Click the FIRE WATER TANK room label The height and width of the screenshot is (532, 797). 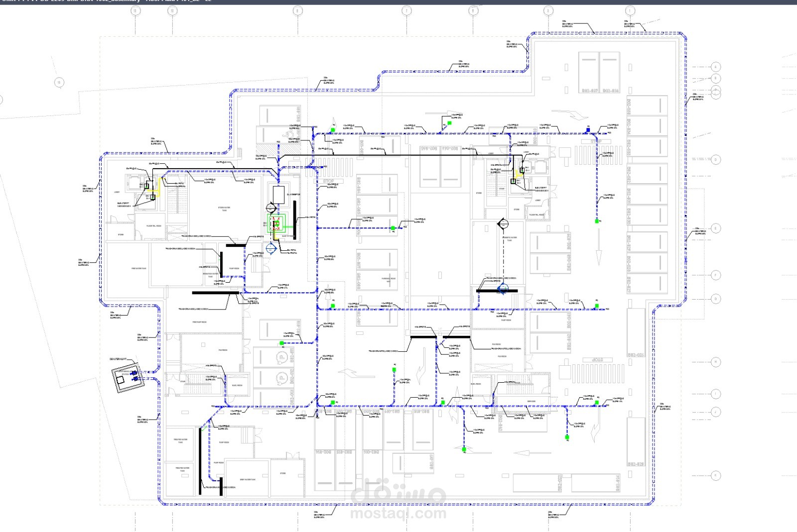[139, 268]
